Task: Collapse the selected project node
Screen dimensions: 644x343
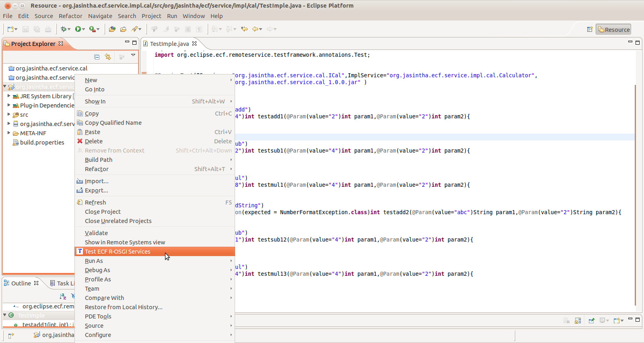Action: click(5, 87)
